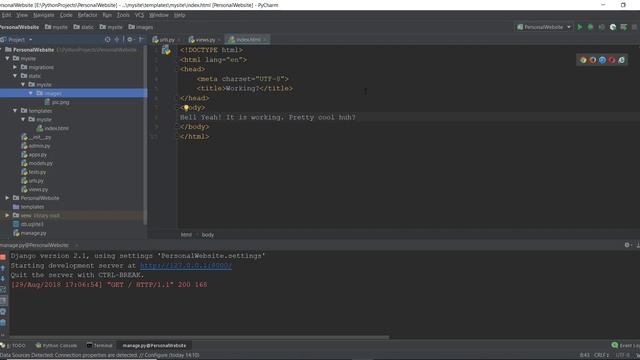
Task: Open the TODO tool tab
Action: coord(13,345)
